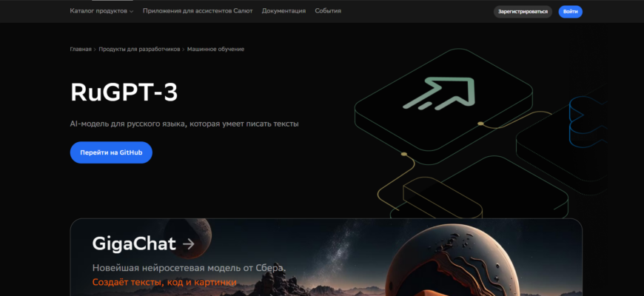Open the События menu item
Viewport: 644px width, 296px height.
(x=328, y=11)
